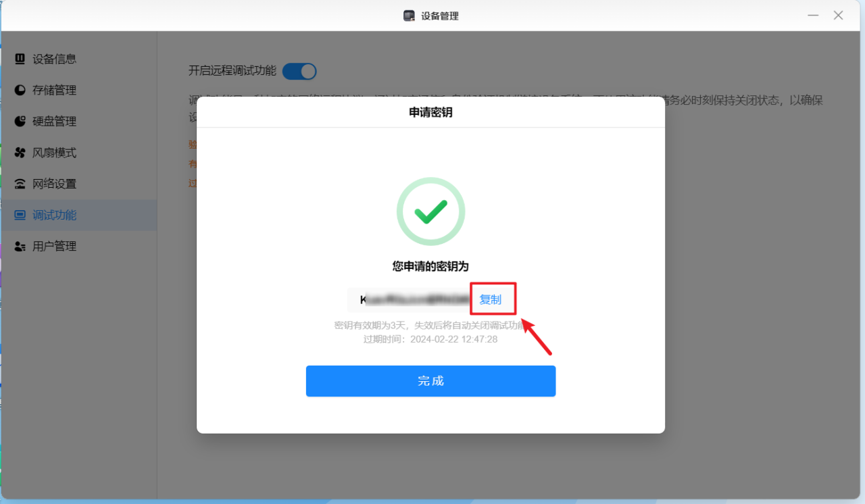
Task: Click the 用户管理 user icon
Action: click(20, 247)
